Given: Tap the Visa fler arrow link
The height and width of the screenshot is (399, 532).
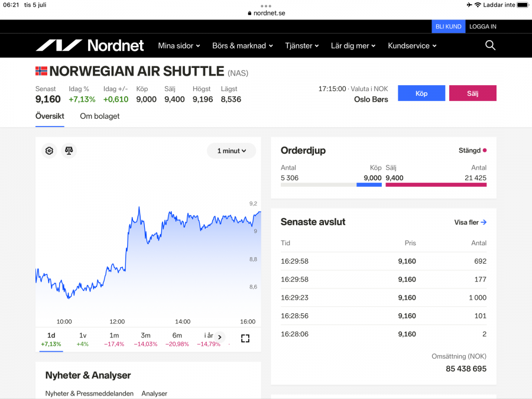Looking at the screenshot, I should tap(470, 222).
